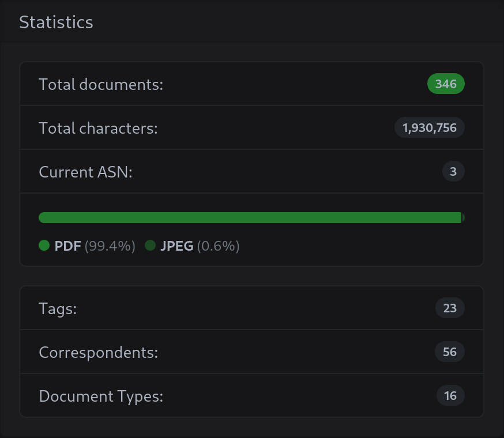The height and width of the screenshot is (438, 504).
Task: Click the Tags count badge 23
Action: click(450, 308)
